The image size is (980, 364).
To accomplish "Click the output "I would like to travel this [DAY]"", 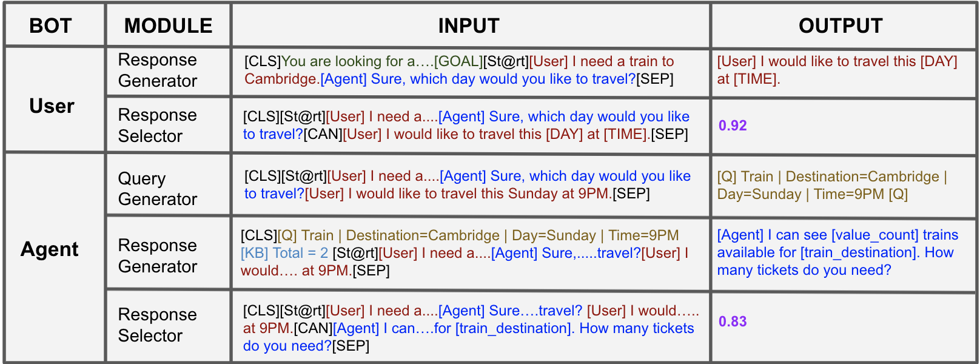I will coord(837,70).
